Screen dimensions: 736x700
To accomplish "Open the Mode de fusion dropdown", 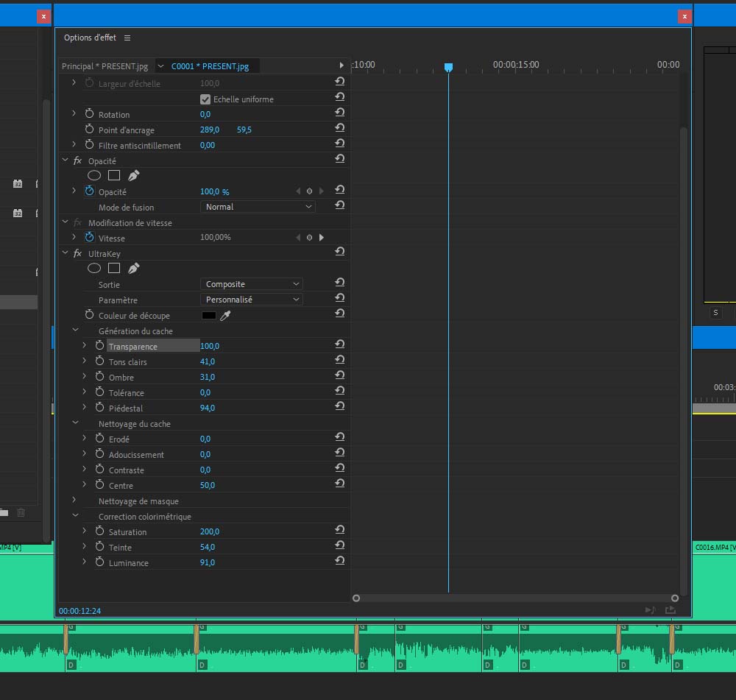I will (x=258, y=208).
